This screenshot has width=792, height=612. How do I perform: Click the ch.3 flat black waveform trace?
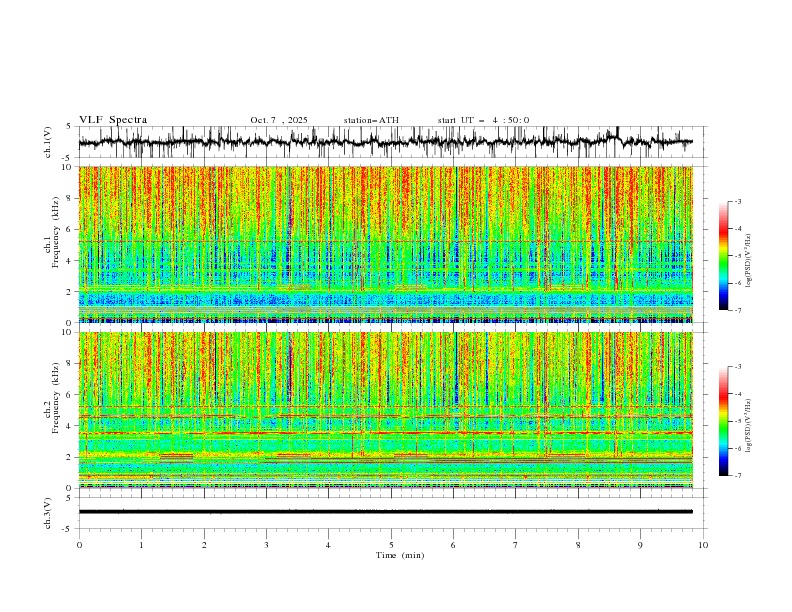[x=386, y=512]
